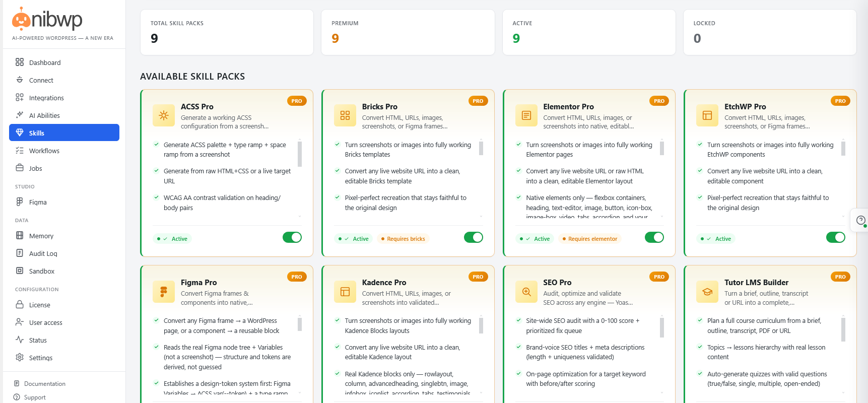This screenshot has height=403, width=868.
Task: Turn off the Bricks Pro toggle
Action: (x=474, y=237)
